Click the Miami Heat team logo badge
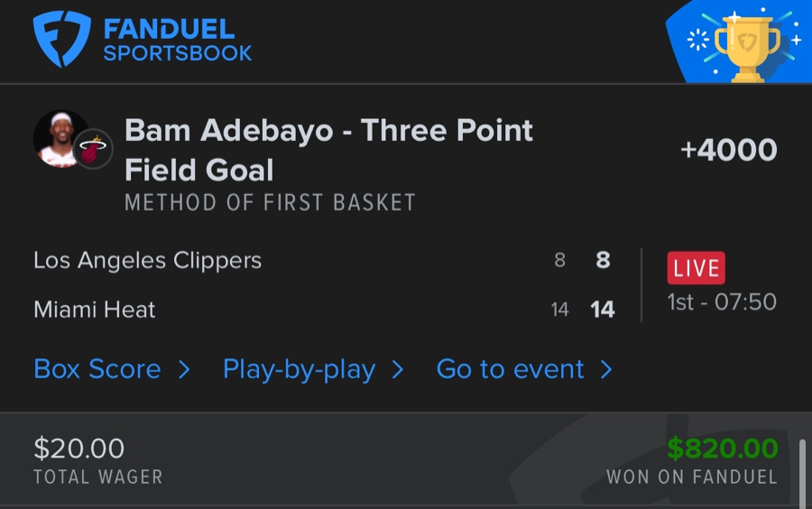 pyautogui.click(x=92, y=150)
